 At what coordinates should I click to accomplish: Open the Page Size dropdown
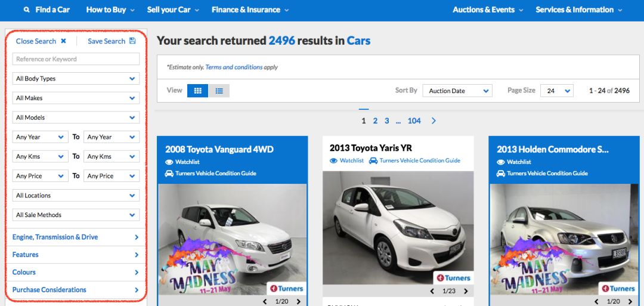556,91
